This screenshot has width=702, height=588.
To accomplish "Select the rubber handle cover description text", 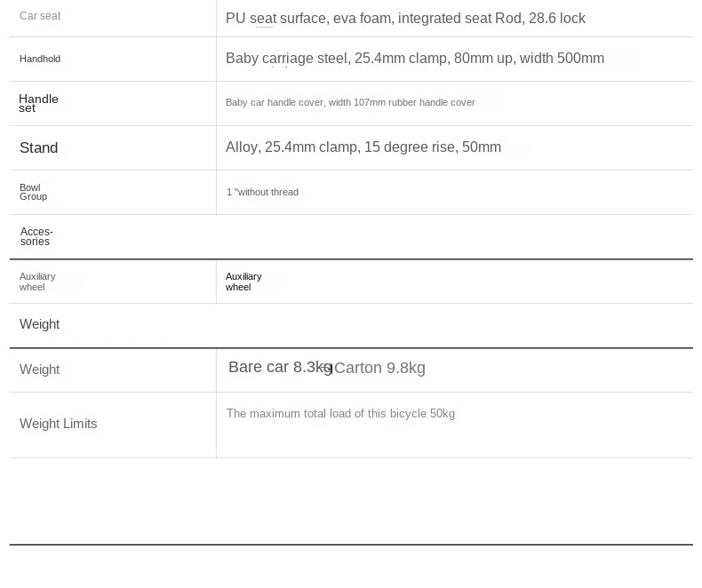I will (350, 102).
